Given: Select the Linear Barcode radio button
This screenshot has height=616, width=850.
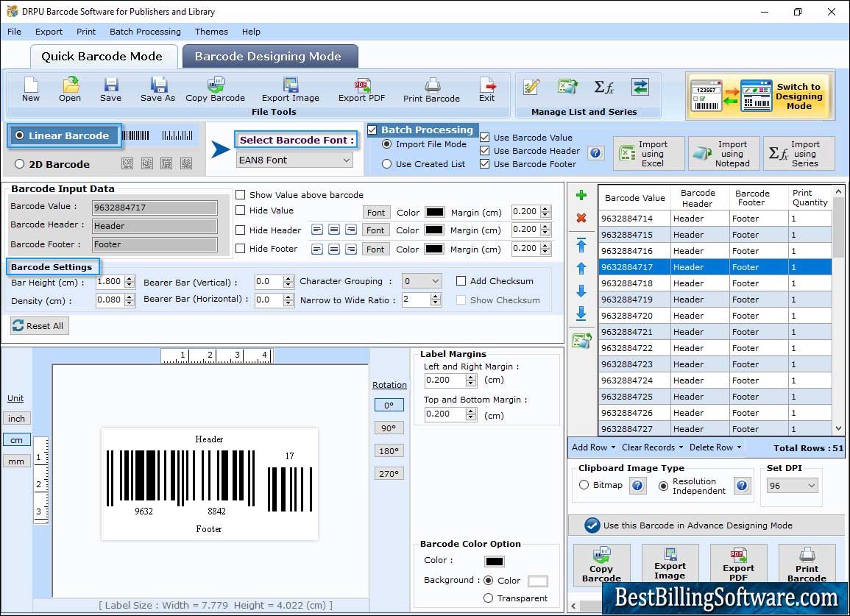Looking at the screenshot, I should point(20,135).
